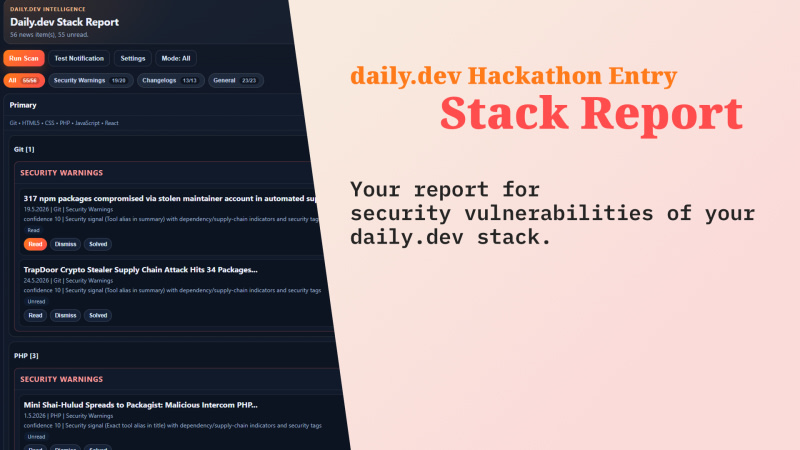Click the 19.5.2026 Git Security Warnings line
The height and width of the screenshot is (450, 800).
coord(68,209)
